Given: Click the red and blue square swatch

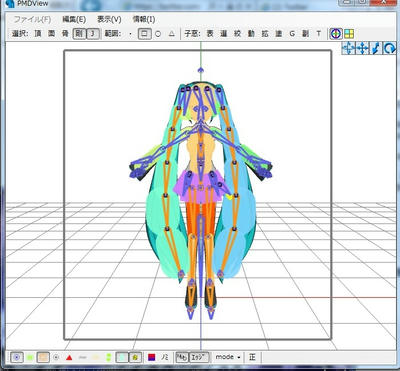Looking at the screenshot, I should [152, 357].
